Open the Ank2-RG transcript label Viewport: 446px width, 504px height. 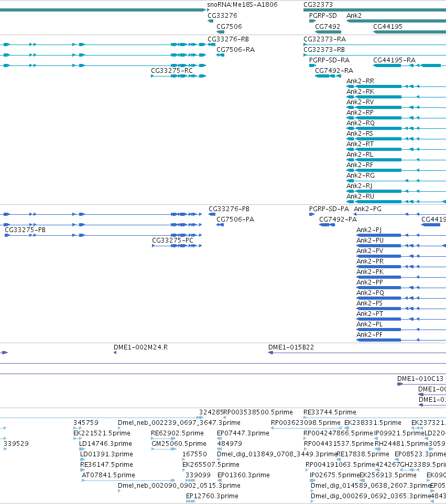[361, 176]
